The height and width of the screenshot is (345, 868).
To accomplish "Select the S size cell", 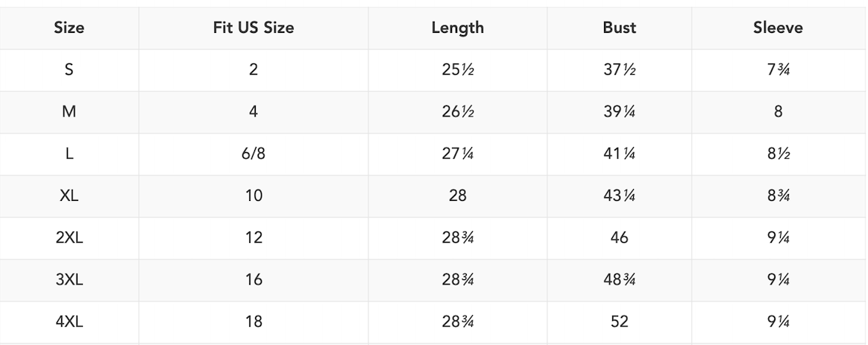I will (x=69, y=70).
